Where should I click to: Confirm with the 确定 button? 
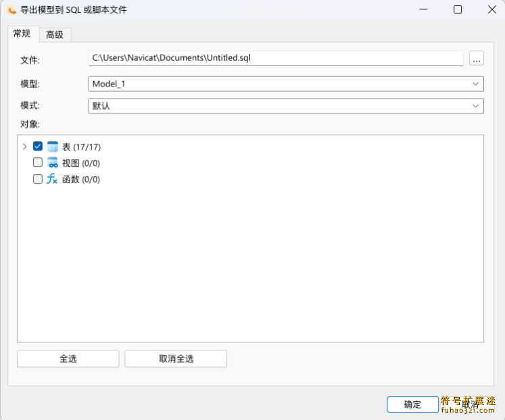(412, 404)
